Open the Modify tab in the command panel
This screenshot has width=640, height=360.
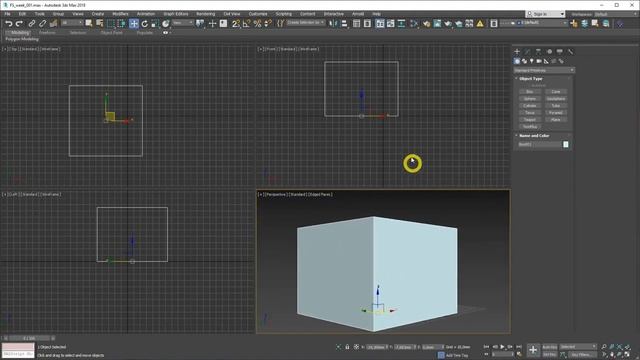527,51
